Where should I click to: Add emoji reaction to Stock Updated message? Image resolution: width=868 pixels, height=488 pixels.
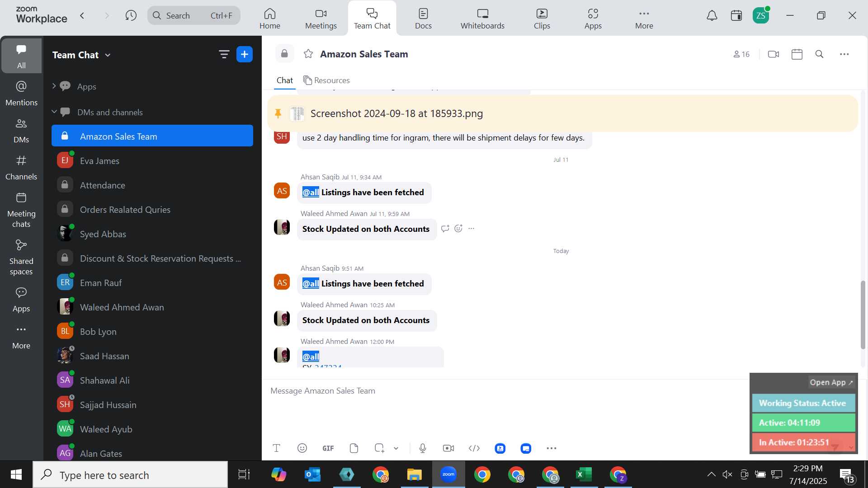tap(458, 229)
